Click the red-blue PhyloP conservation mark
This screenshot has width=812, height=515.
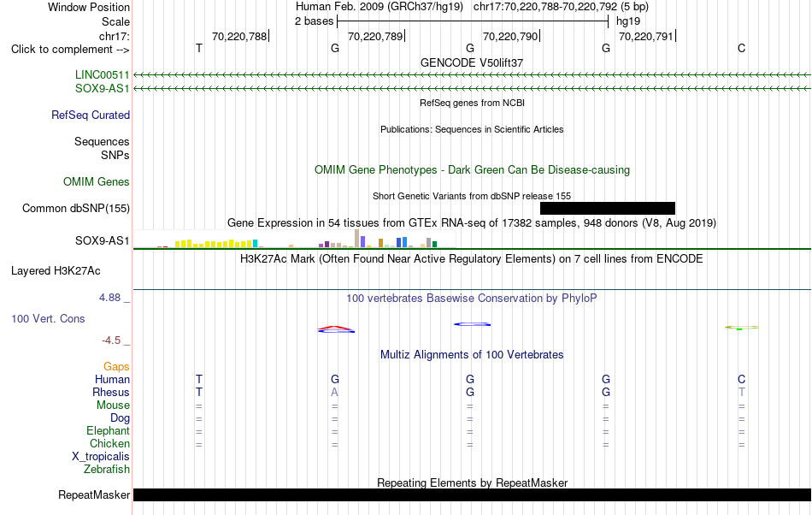click(x=336, y=329)
